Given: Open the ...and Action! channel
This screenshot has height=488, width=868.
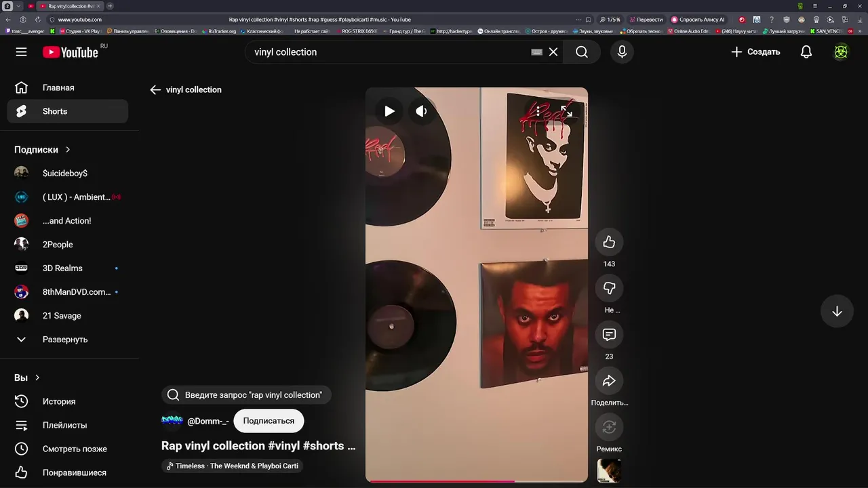Looking at the screenshot, I should (x=67, y=221).
